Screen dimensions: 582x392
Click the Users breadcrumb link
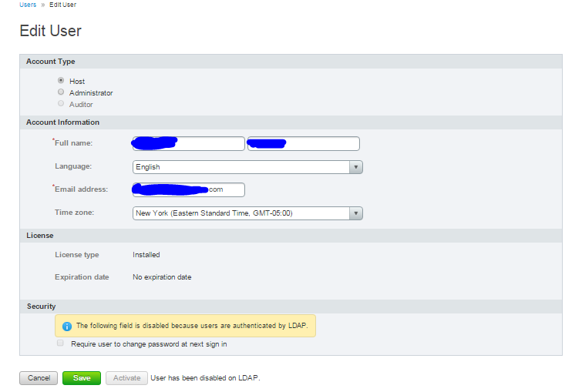pyautogui.click(x=28, y=5)
